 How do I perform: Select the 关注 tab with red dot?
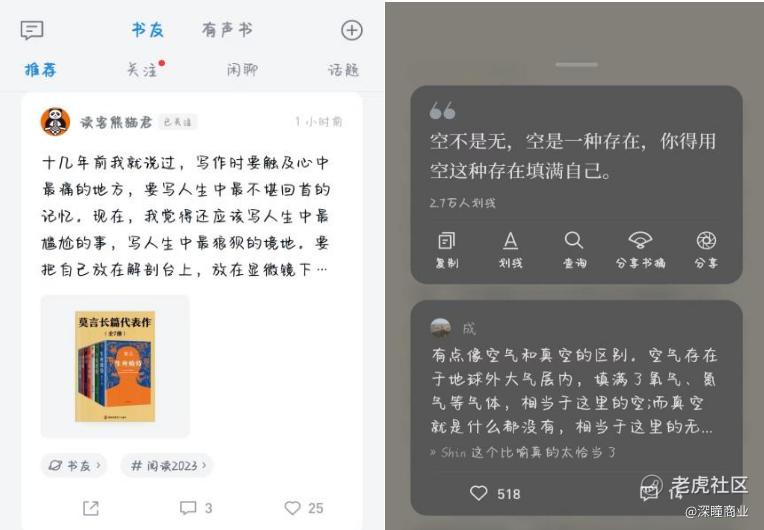[x=142, y=70]
